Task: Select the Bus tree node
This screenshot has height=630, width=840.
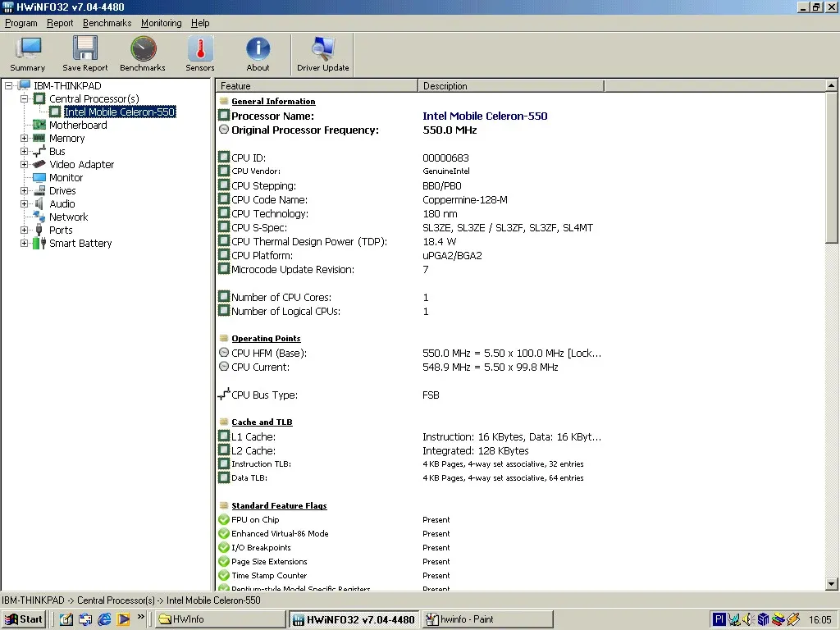Action: 57,151
